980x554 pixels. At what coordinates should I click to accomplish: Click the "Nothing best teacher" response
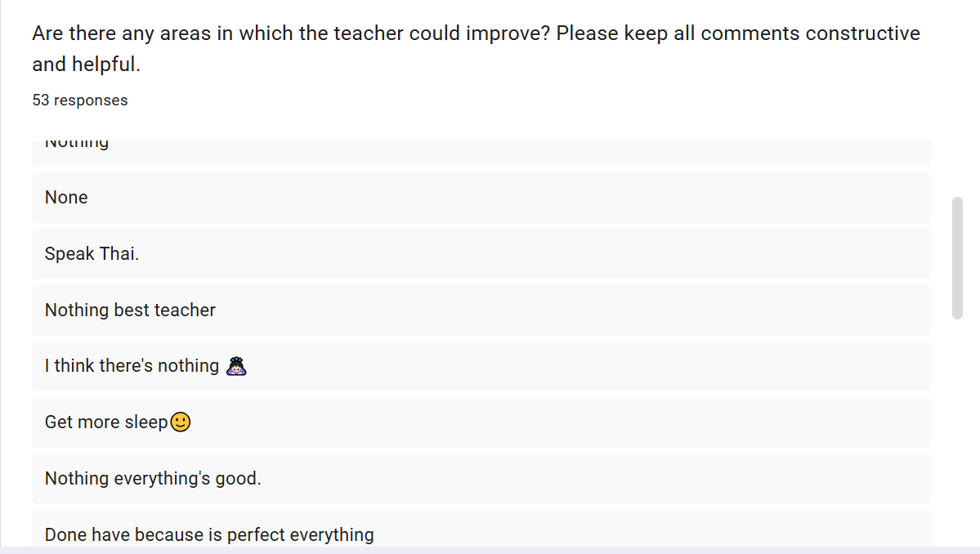tap(130, 311)
